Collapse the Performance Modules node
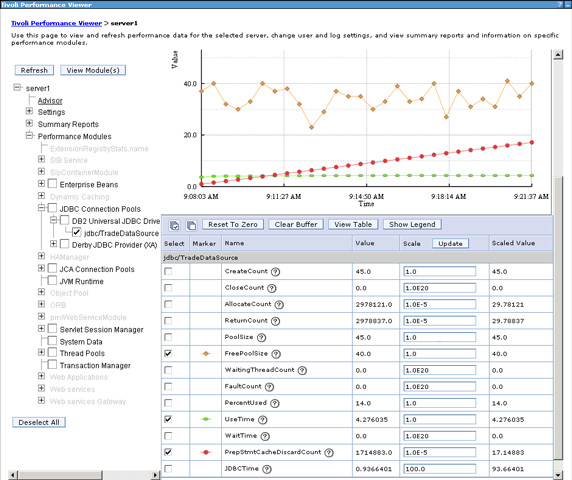572x480 pixels. coord(29,135)
